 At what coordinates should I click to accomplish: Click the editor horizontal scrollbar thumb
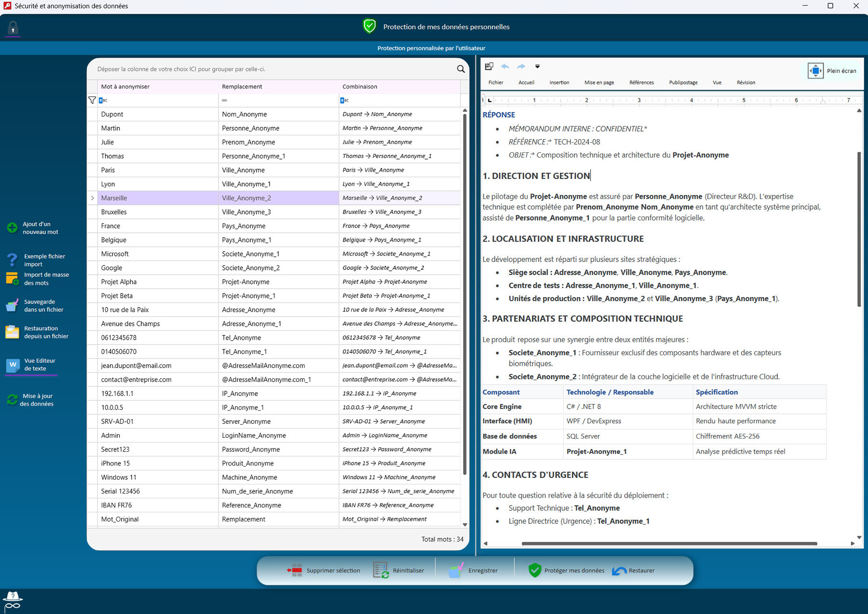pyautogui.click(x=669, y=544)
